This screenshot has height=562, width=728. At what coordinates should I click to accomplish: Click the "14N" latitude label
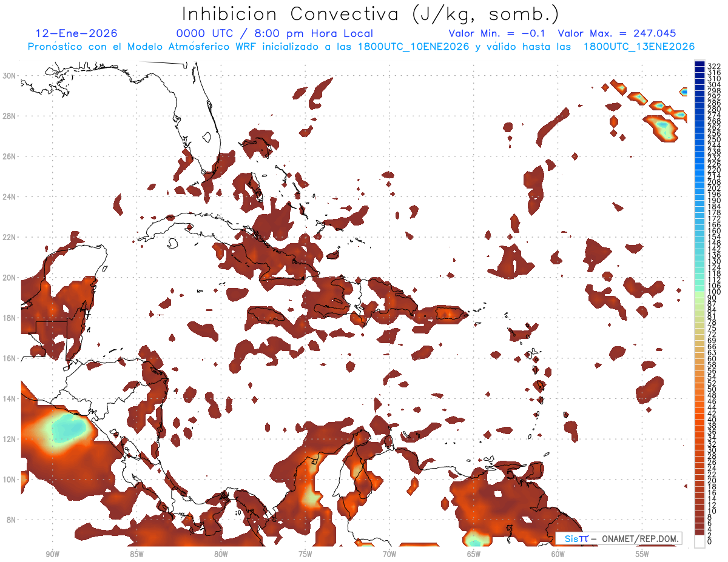[10, 399]
